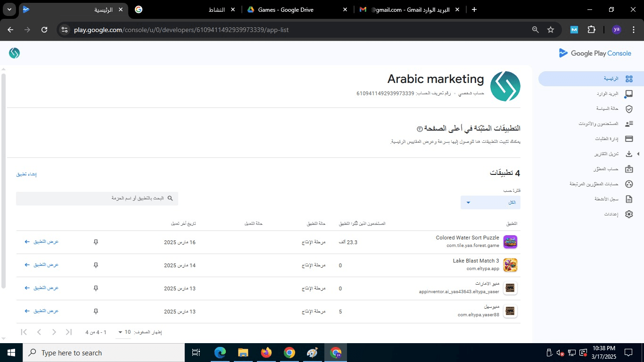644x362 pixels.
Task: Open Download reports icon in sidebar
Action: tap(628, 154)
